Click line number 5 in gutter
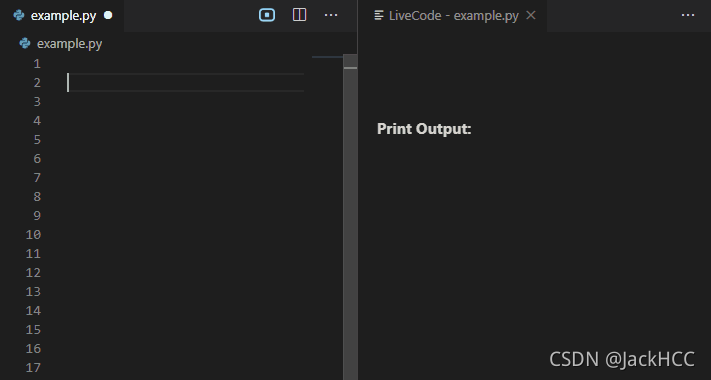The image size is (711, 380). pos(37,140)
